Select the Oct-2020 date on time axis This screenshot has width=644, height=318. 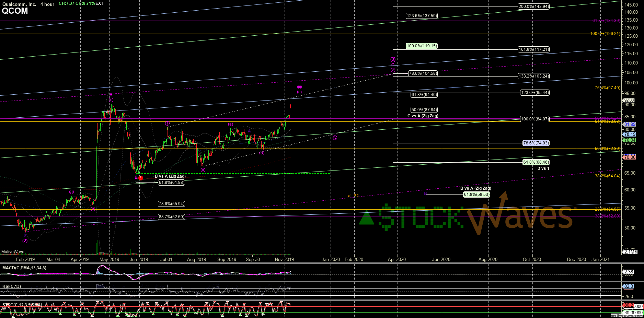point(532,259)
